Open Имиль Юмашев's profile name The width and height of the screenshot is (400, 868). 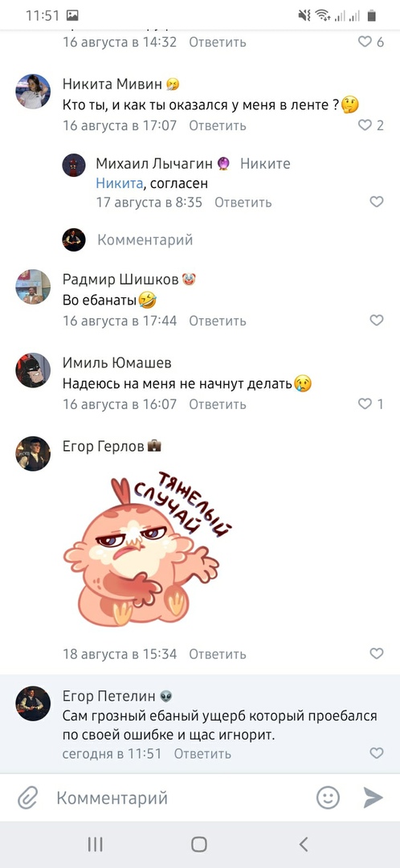click(116, 362)
